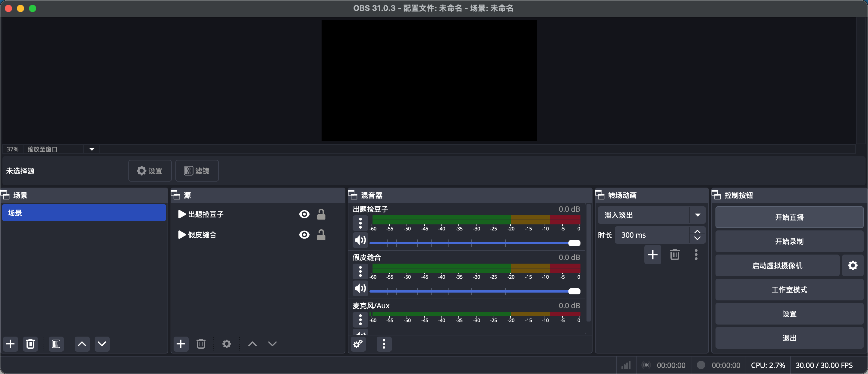Open 假皮缝合 mixer three-dot options
The height and width of the screenshot is (374, 868).
360,271
